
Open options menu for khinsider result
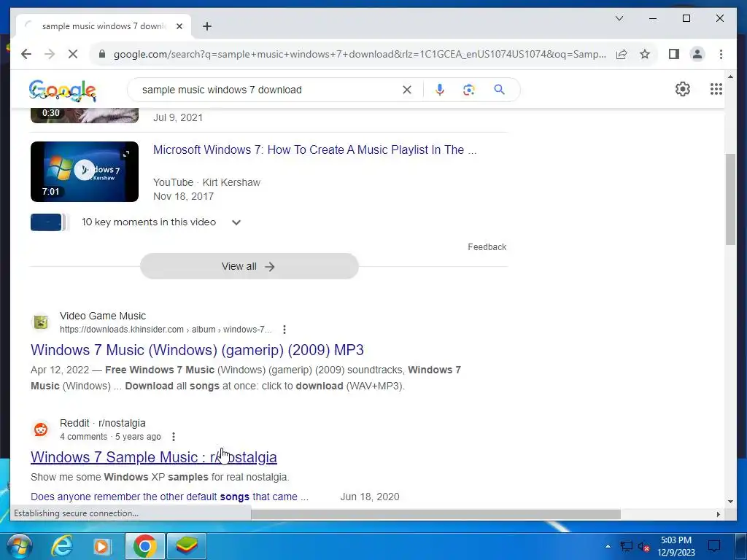[x=285, y=330]
